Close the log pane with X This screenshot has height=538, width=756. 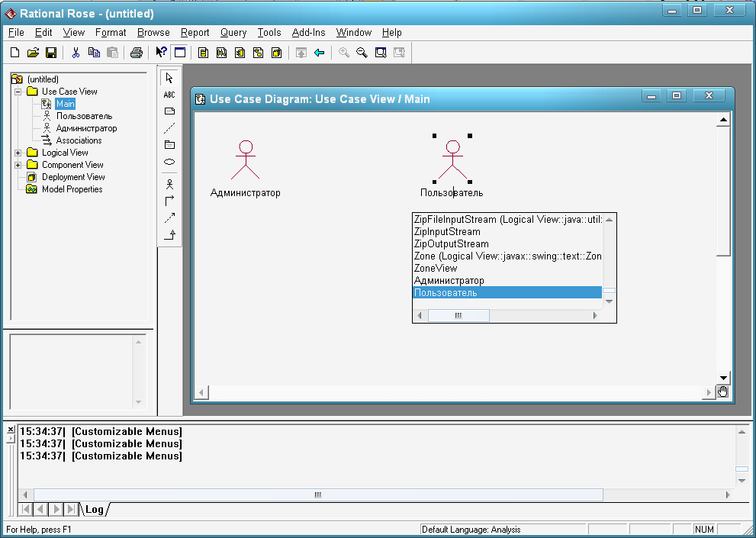point(11,430)
